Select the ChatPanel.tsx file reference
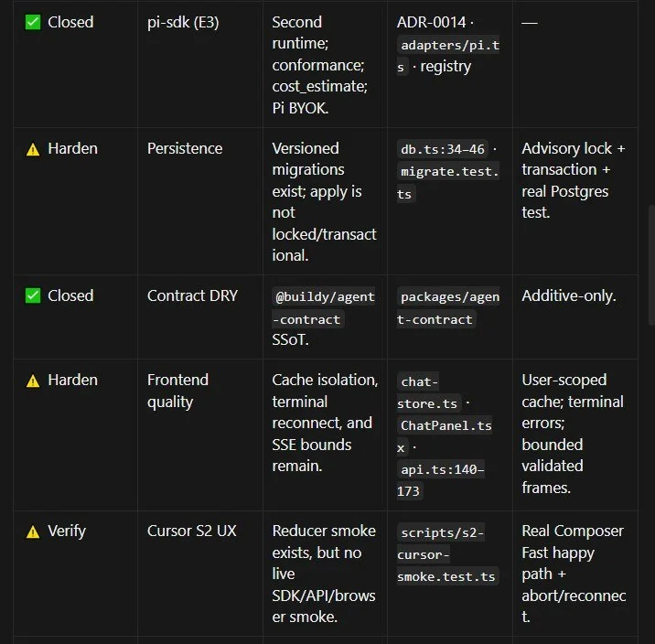Image resolution: width=655 pixels, height=644 pixels. 445,436
